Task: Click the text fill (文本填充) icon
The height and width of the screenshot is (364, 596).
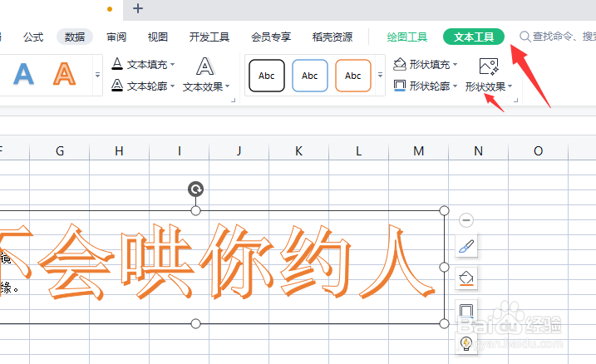Action: coord(117,64)
